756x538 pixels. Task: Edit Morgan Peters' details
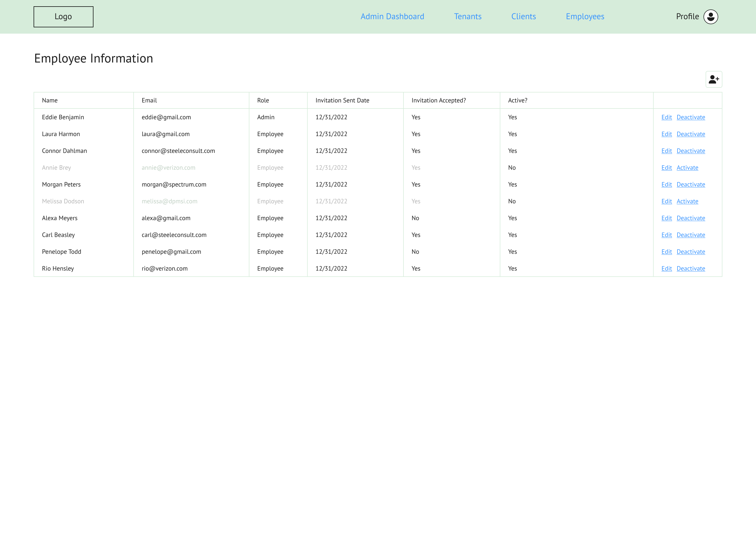[x=666, y=184]
